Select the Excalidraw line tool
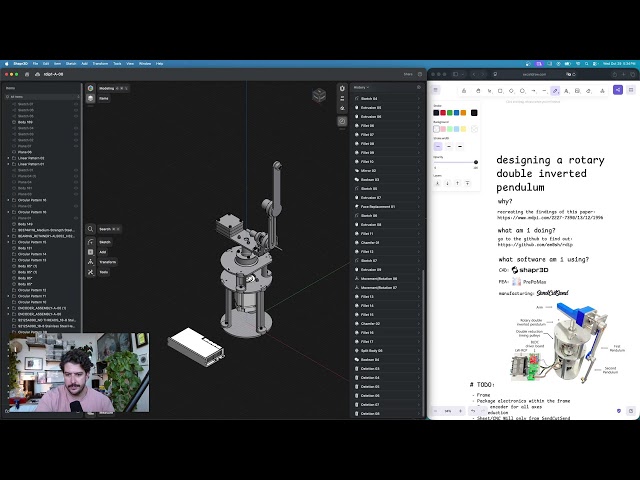The image size is (640, 480). (x=544, y=91)
